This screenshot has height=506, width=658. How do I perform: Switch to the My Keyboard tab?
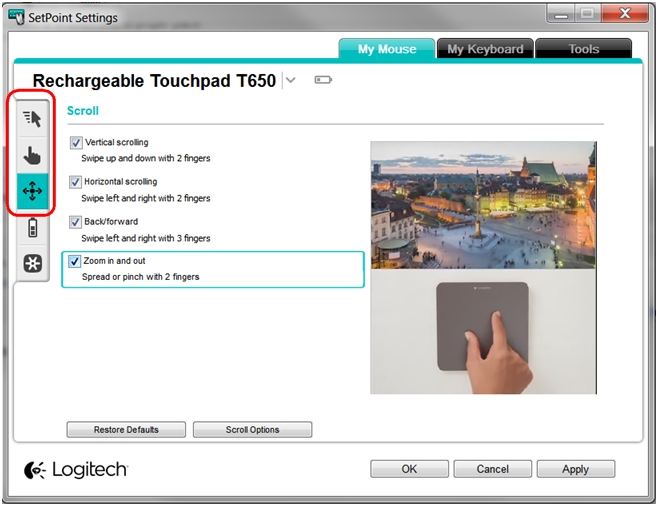point(485,49)
